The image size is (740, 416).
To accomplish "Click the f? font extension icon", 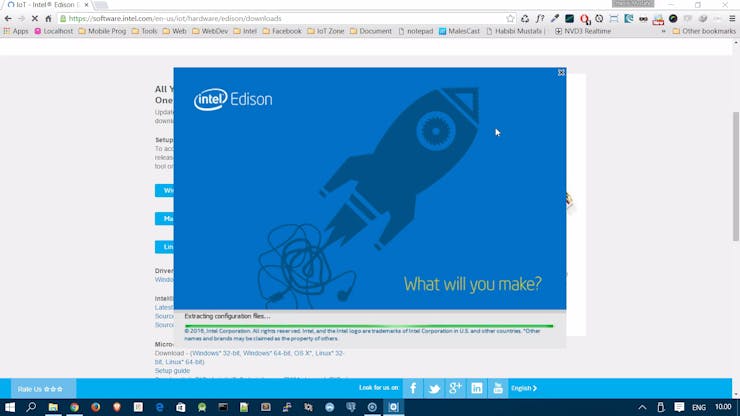I will click(x=540, y=18).
